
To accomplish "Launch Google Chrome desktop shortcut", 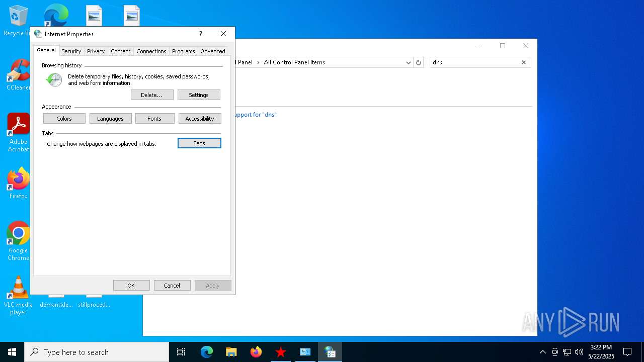I will click(18, 241).
